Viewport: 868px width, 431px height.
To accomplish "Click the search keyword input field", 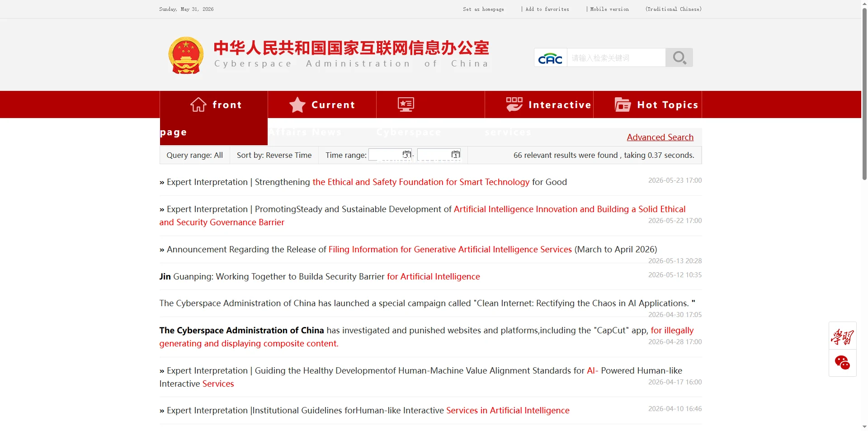I will click(616, 58).
